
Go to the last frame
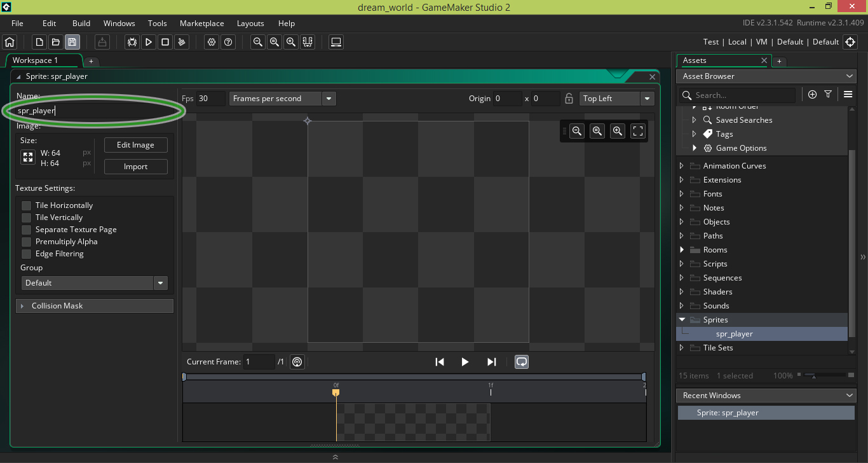coord(491,362)
